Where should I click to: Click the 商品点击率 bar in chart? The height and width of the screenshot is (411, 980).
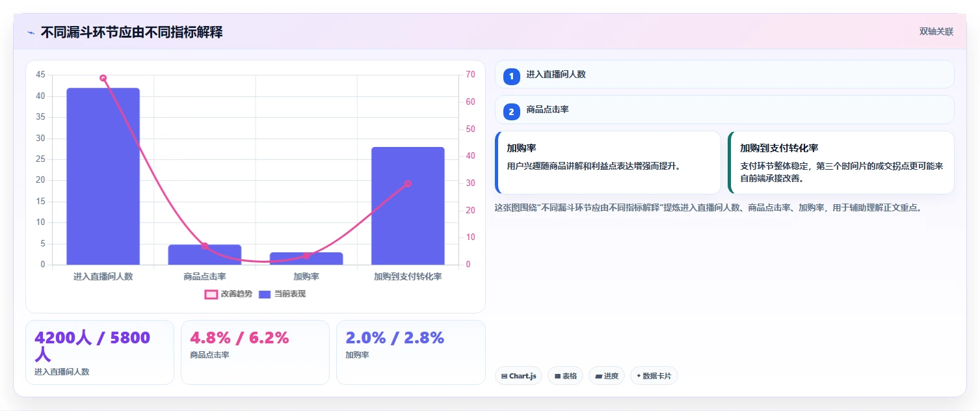205,255
